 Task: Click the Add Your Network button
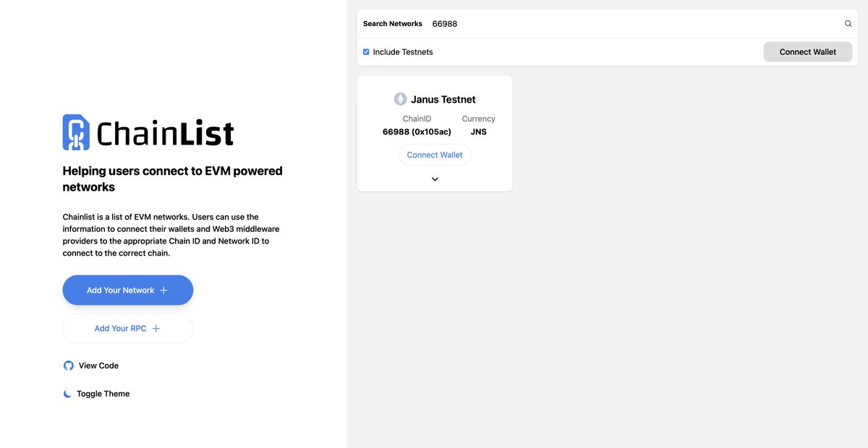128,290
